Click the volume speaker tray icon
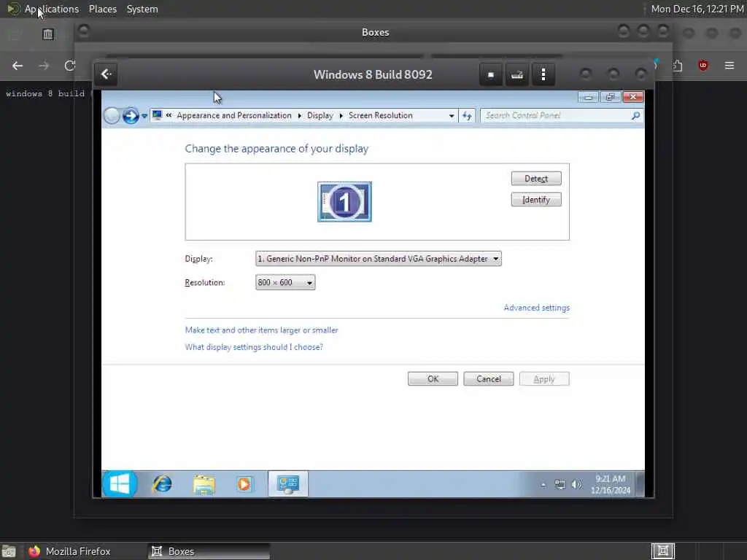The image size is (747, 560). (576, 485)
